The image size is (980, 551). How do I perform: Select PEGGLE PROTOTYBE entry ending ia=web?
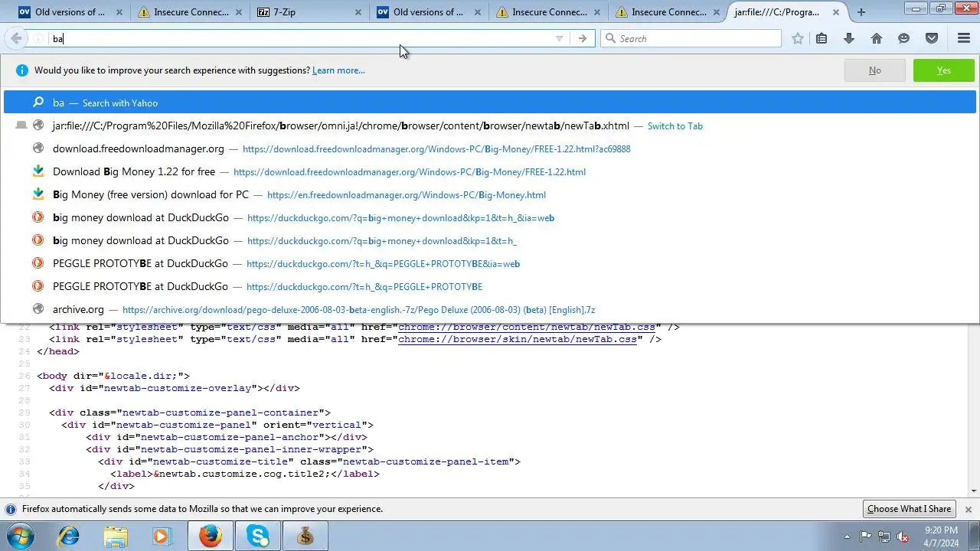[490, 263]
